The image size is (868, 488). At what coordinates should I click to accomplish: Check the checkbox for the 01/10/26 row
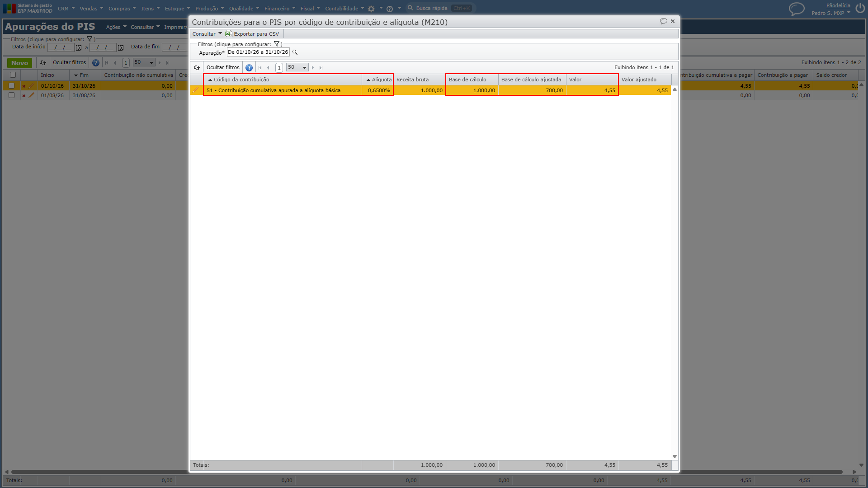(12, 85)
